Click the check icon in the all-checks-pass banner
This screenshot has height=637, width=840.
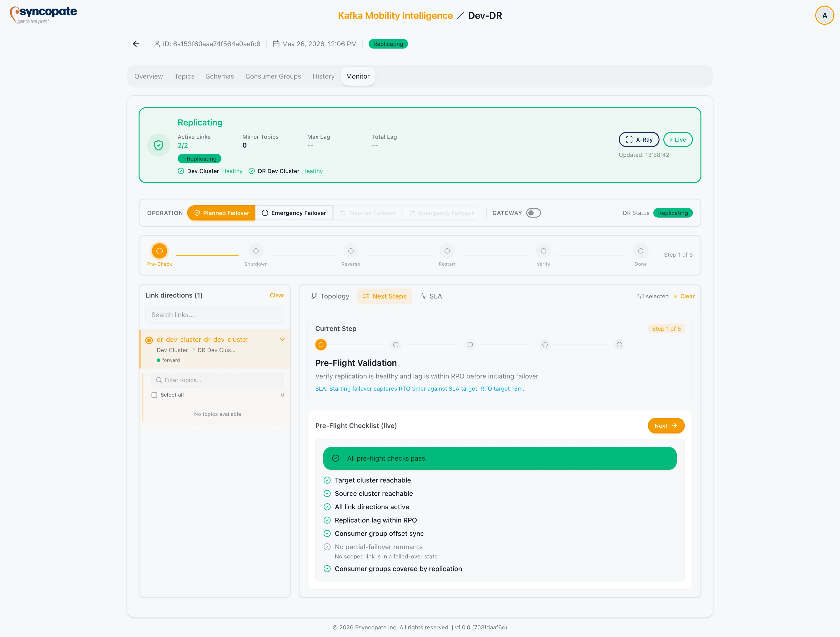pos(336,458)
